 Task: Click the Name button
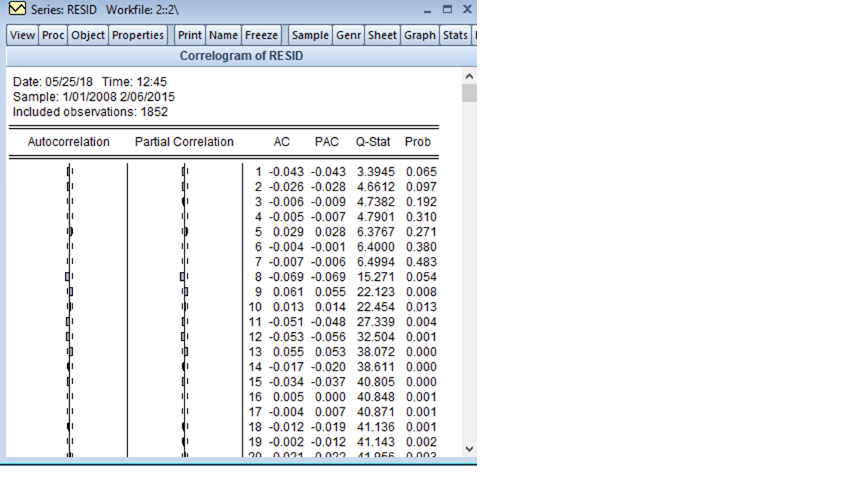[x=224, y=35]
